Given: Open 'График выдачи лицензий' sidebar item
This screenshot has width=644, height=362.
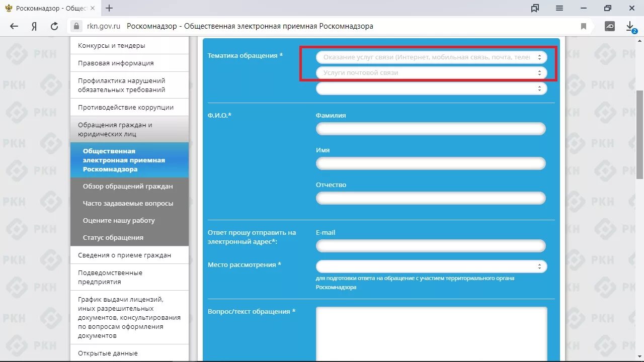Looking at the screenshot, I should coord(129,317).
